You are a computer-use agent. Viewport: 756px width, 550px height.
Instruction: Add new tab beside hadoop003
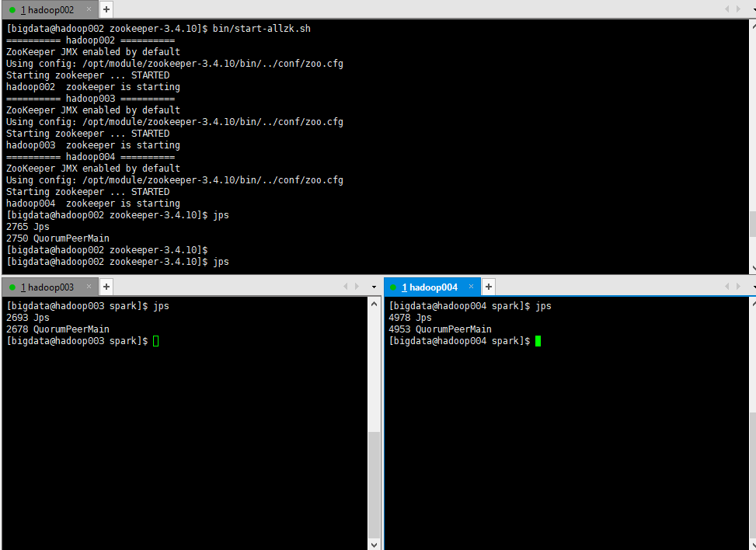point(106,287)
